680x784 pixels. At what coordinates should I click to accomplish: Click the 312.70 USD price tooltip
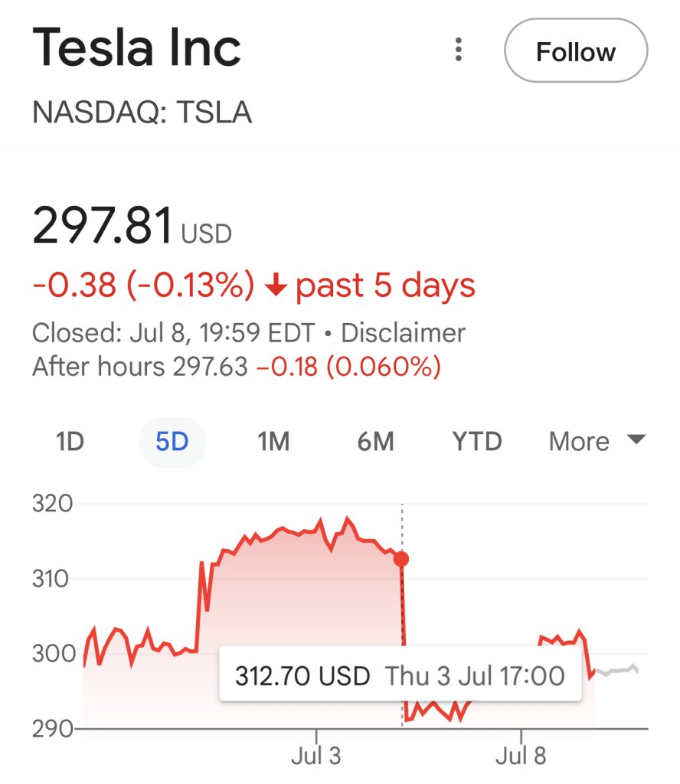point(400,676)
